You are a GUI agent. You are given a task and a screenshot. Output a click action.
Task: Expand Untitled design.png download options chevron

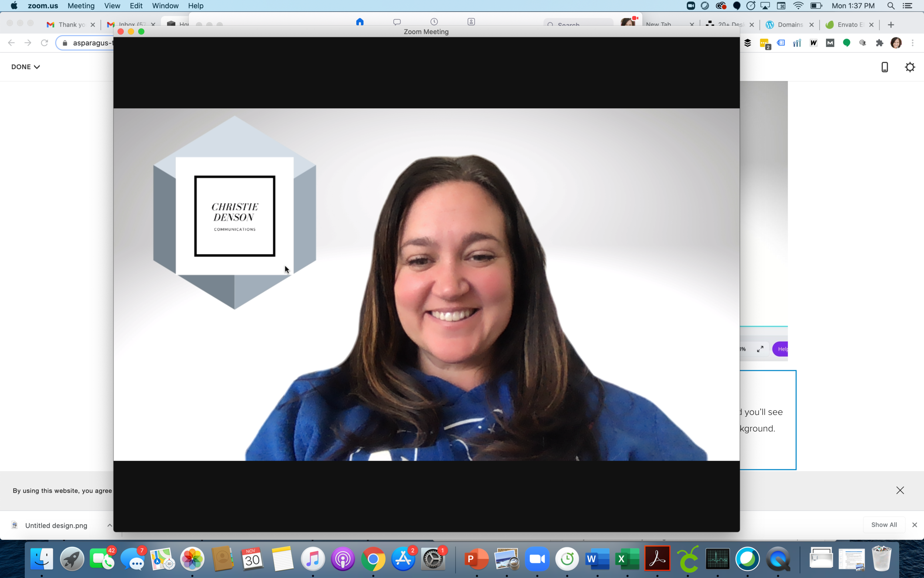109,525
